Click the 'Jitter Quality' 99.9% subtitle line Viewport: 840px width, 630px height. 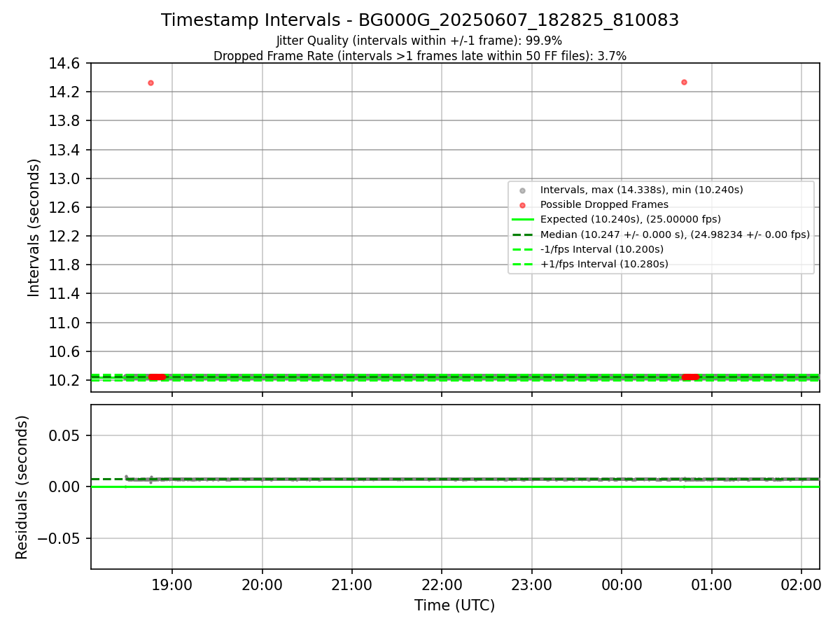click(419, 41)
